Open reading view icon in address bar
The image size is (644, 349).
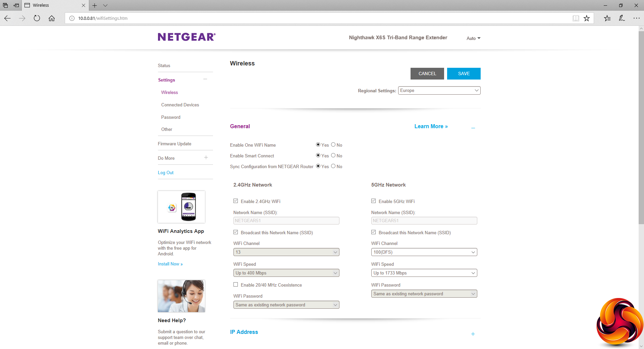(x=576, y=18)
